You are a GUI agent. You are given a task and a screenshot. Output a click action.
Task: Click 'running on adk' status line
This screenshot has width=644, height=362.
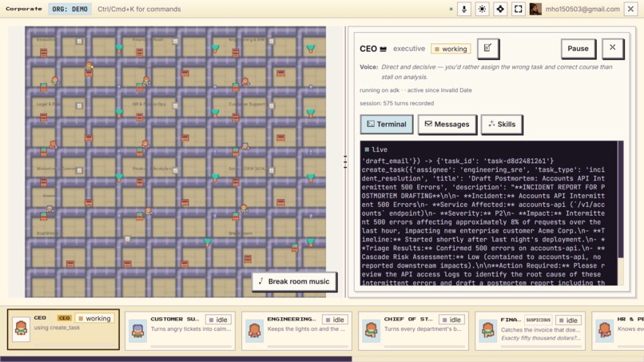(415, 90)
